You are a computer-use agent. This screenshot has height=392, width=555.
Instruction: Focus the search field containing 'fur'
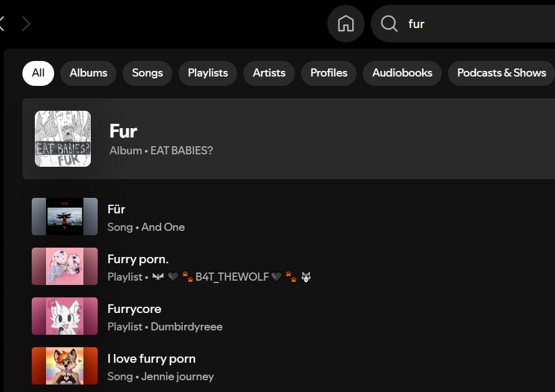click(464, 24)
